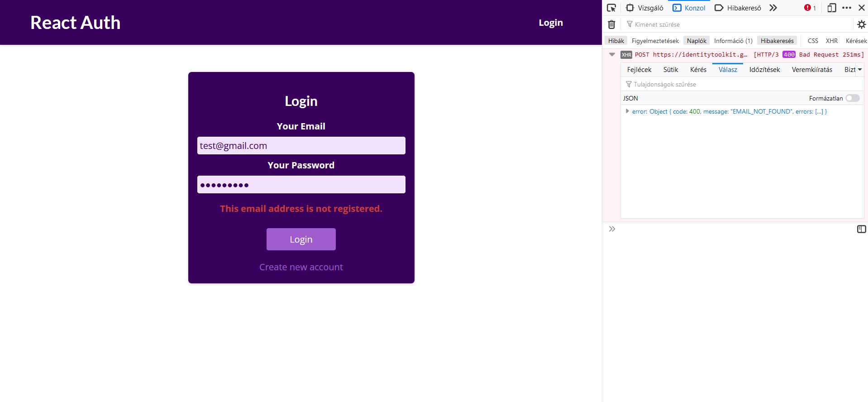Viewport: 868px width, 402px height.
Task: Toggle the Formázatlan raw switch
Action: coord(853,98)
